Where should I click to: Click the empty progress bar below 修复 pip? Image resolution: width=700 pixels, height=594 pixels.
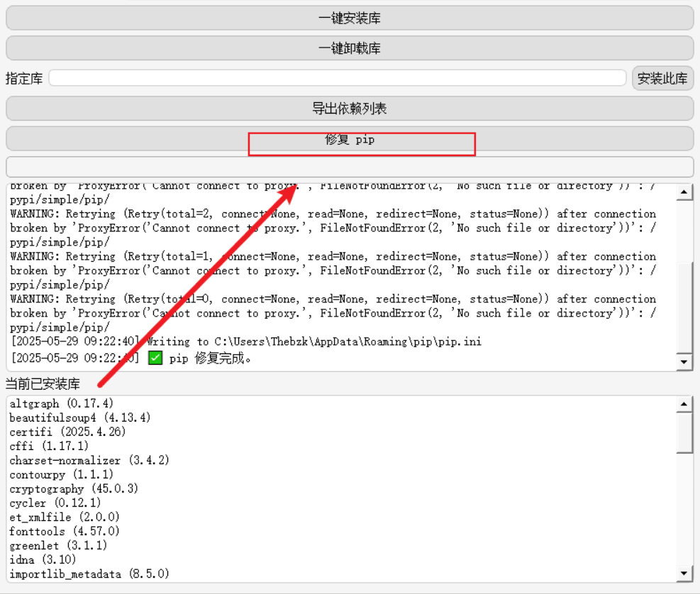click(x=350, y=167)
